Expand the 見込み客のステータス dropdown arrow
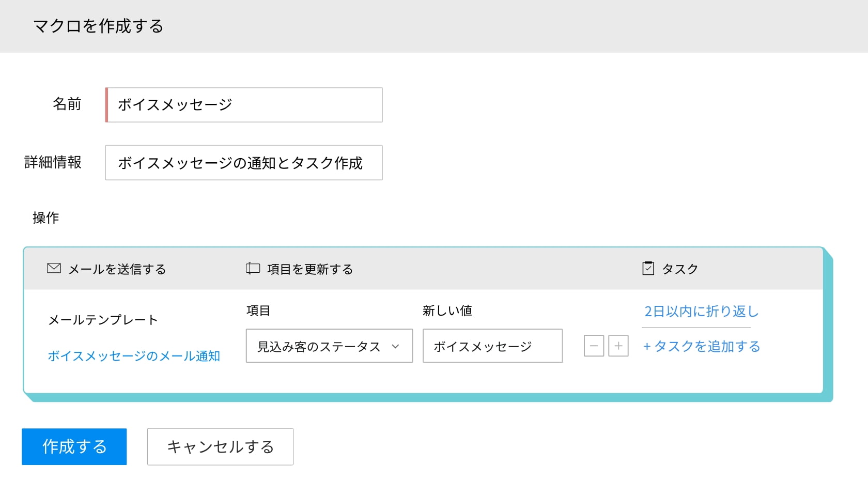 [x=396, y=346]
